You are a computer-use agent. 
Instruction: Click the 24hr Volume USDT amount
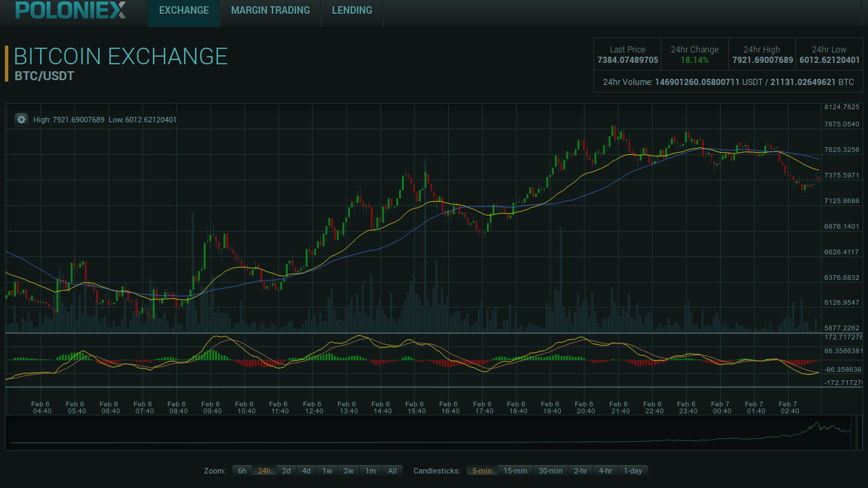(697, 82)
